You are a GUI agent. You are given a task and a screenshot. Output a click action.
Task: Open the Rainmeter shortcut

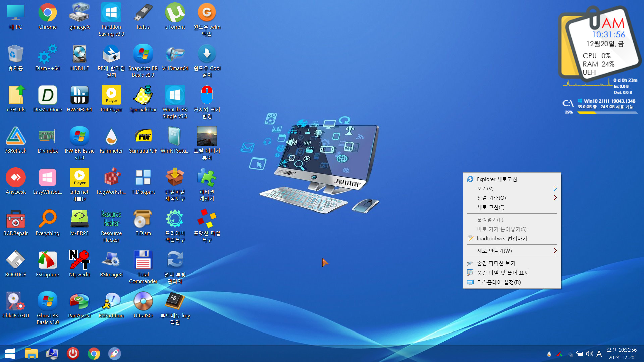pos(111,140)
